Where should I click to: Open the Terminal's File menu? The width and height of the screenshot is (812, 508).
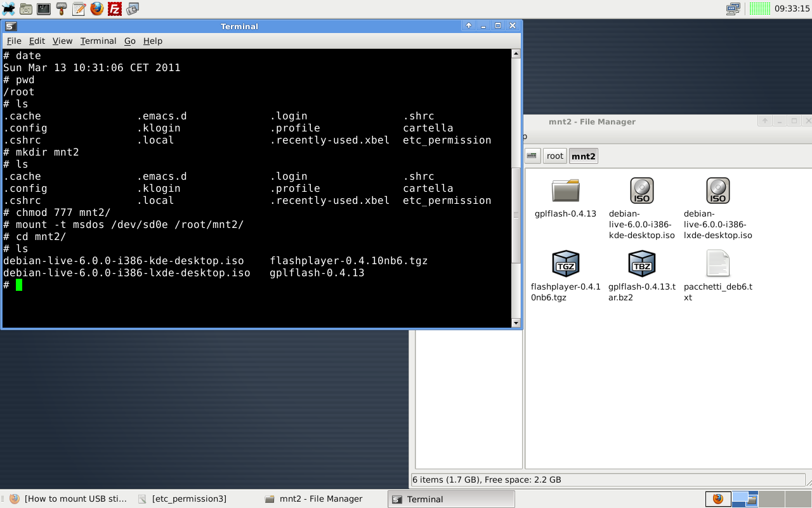[14, 41]
